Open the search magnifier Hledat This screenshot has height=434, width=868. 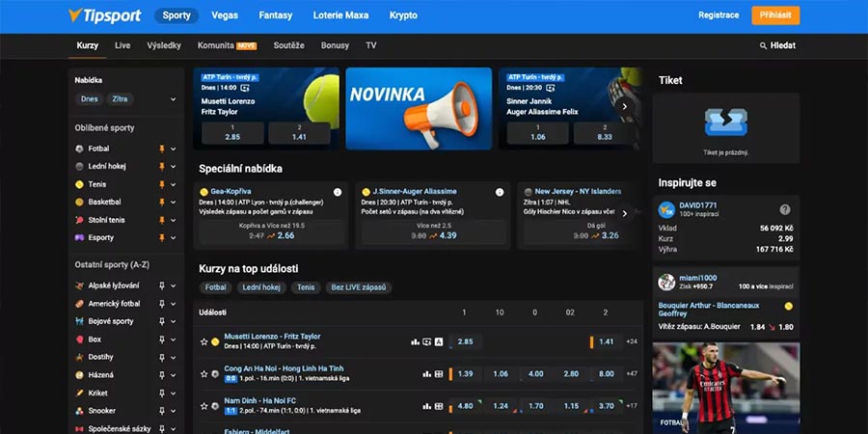tap(777, 45)
